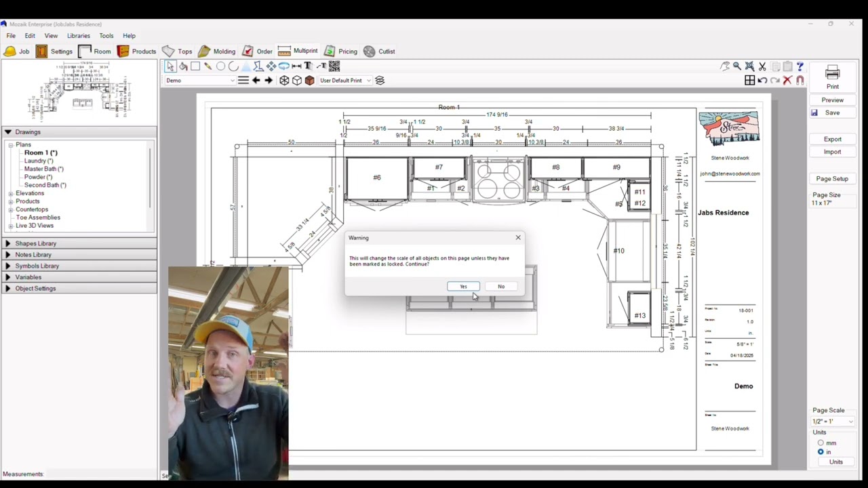868x488 pixels.
Task: Select the polygon shape tool
Action: point(258,66)
